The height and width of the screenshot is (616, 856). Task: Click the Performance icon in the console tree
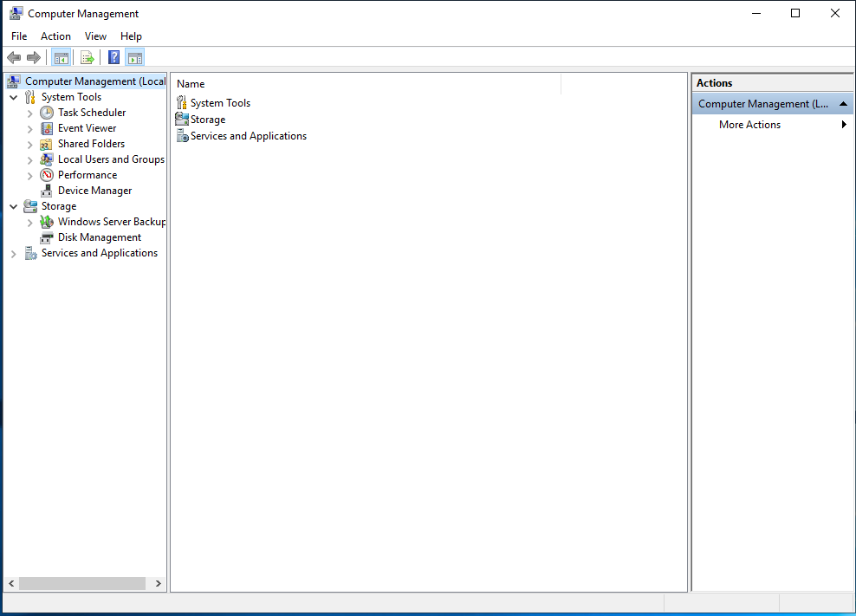[x=47, y=175]
